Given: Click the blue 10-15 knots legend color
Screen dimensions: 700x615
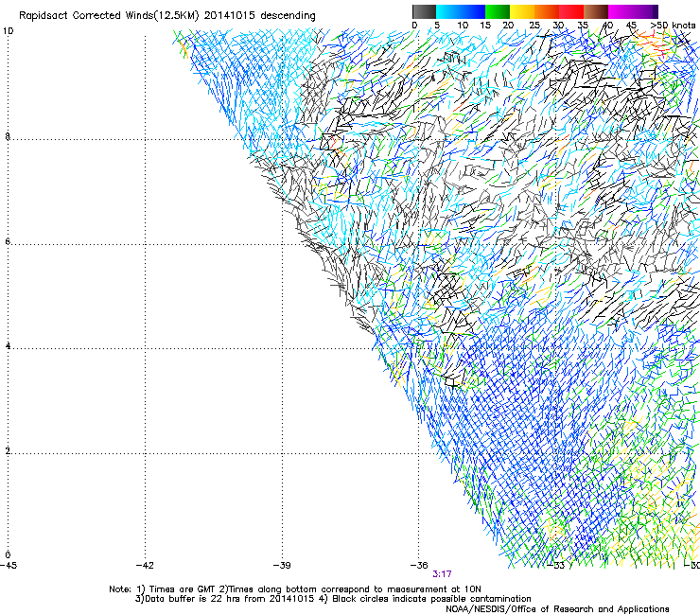Looking at the screenshot, I should (x=472, y=11).
